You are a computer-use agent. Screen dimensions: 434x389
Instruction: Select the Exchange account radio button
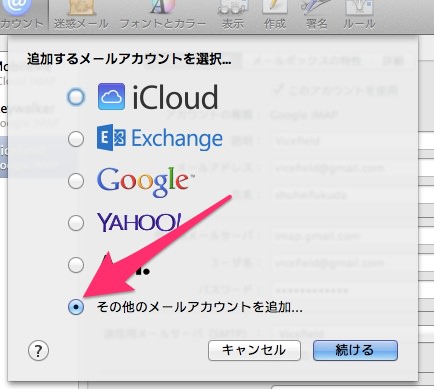point(76,139)
